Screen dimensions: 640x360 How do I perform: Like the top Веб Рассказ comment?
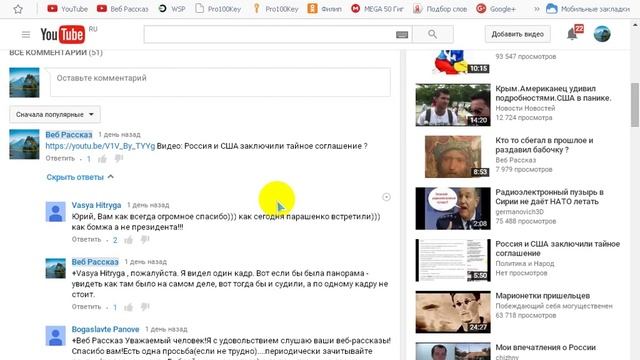point(102,159)
